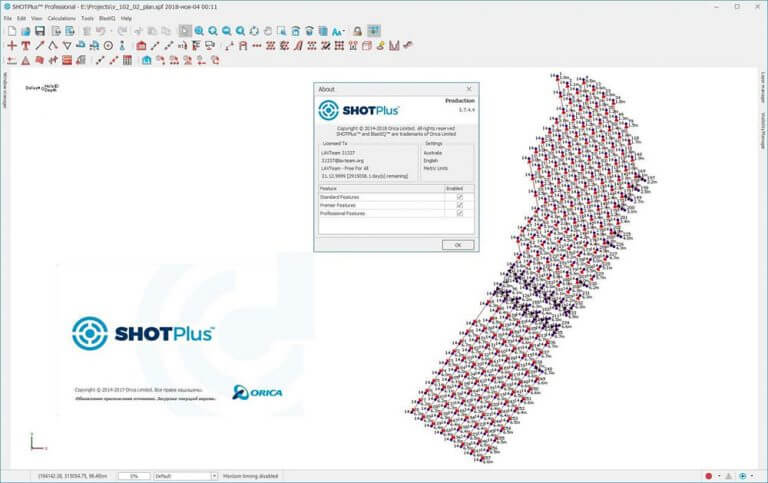Click the red stacked layers icon
This screenshot has height=483, width=768.
[67, 60]
